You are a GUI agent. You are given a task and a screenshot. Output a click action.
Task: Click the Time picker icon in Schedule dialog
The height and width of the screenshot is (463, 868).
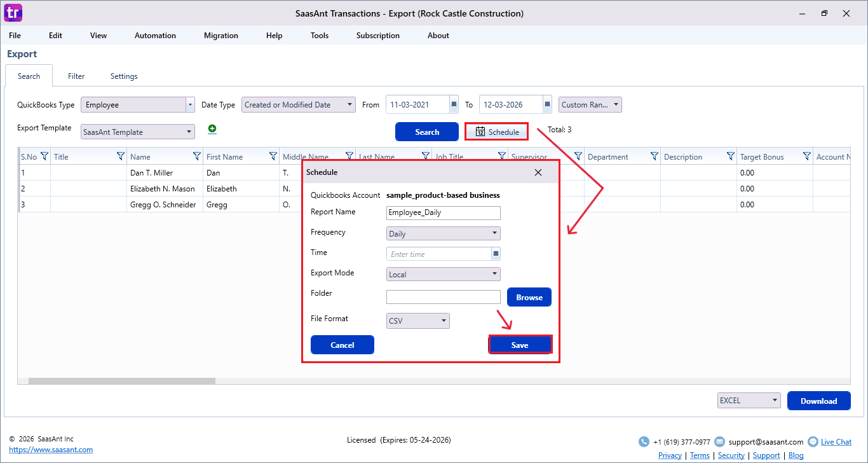coord(496,254)
